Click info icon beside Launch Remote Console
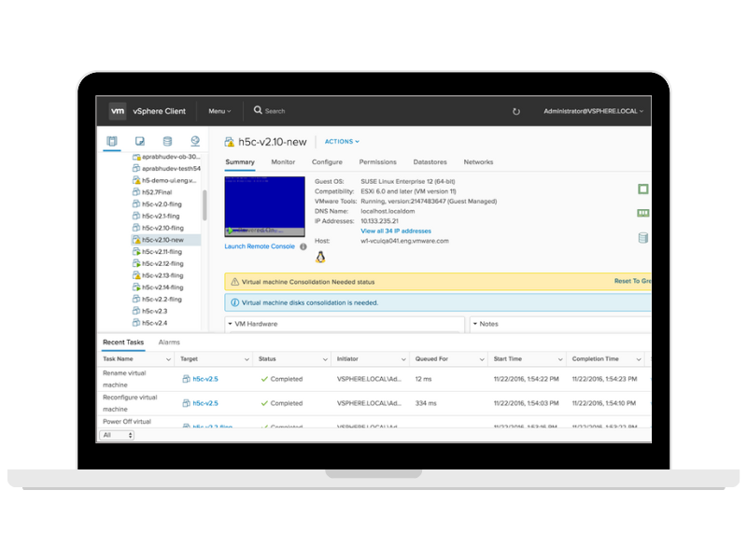This screenshot has width=747, height=560. (303, 246)
